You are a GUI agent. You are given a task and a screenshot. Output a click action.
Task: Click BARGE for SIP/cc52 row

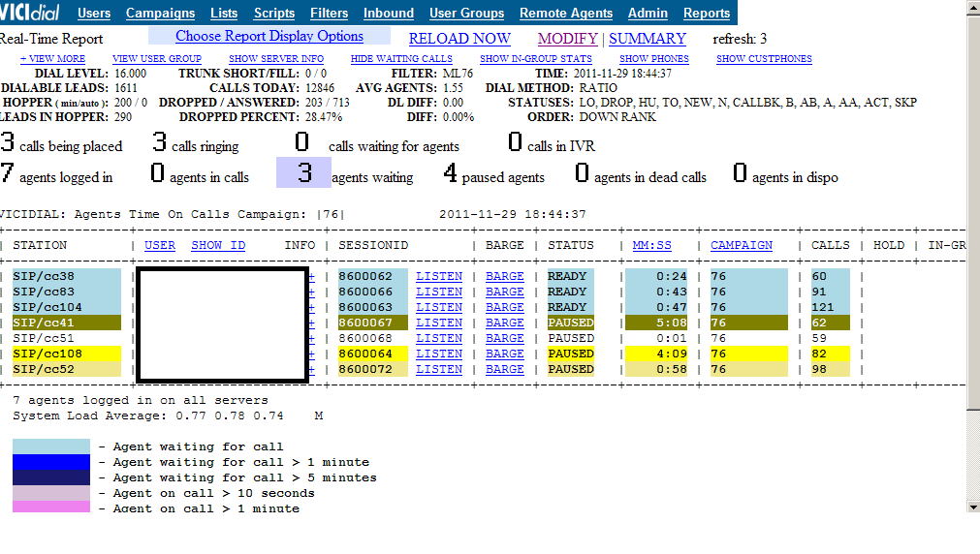click(505, 369)
